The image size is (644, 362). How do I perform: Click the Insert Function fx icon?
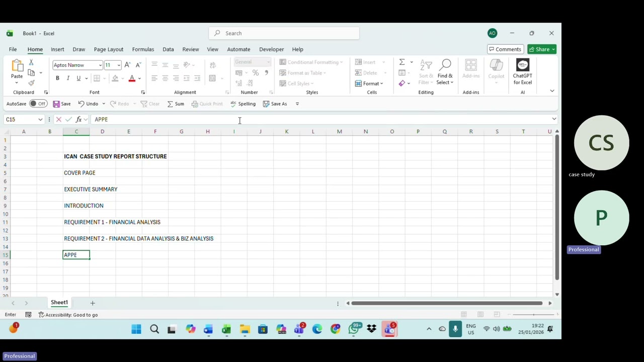point(78,119)
